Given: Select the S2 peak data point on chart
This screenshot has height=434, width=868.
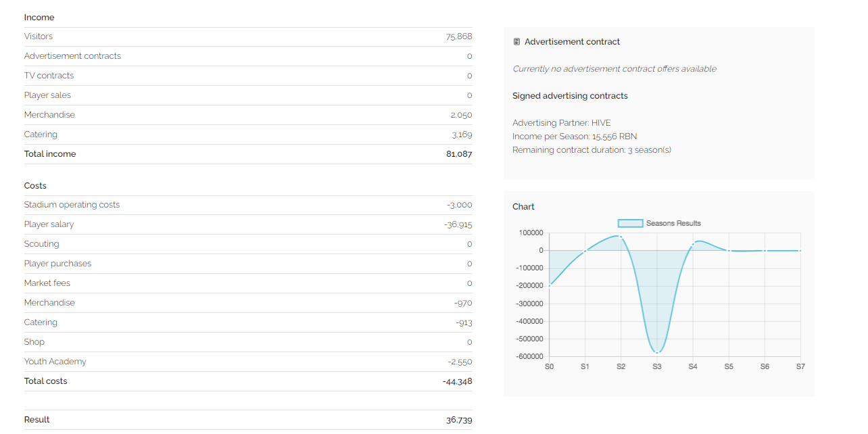Looking at the screenshot, I should (621, 237).
